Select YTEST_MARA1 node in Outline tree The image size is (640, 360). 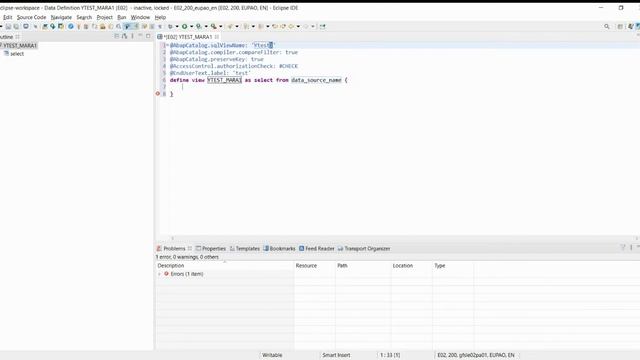(x=20, y=45)
